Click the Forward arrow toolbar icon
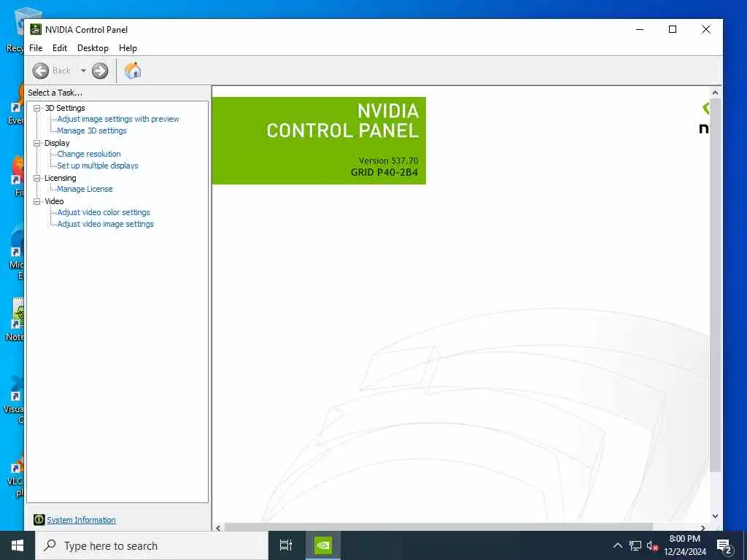The image size is (747, 560). 100,71
